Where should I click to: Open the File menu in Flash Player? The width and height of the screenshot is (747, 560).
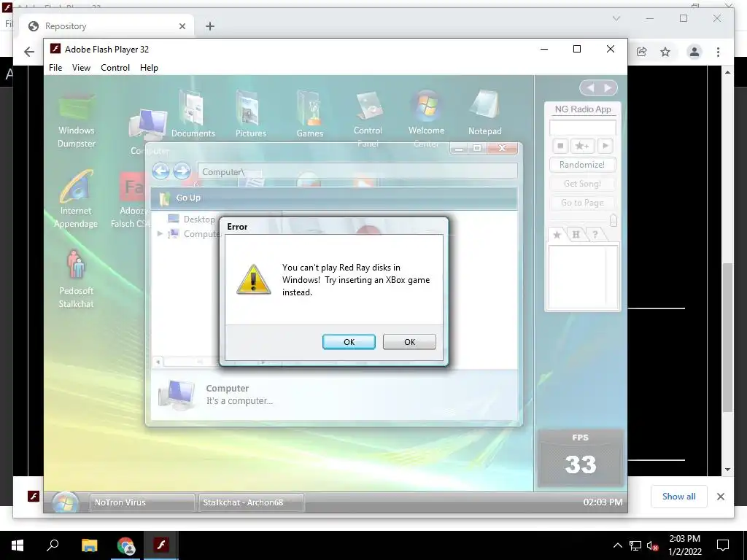[55, 68]
